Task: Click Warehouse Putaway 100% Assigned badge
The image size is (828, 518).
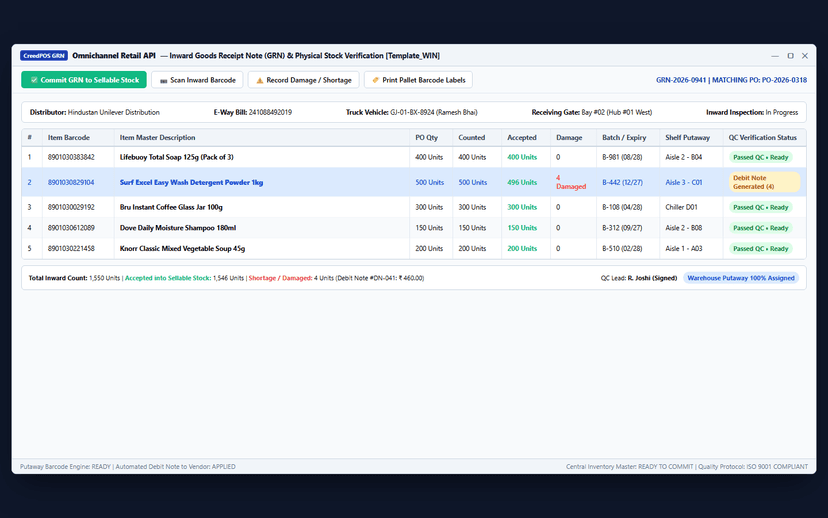Action: click(741, 278)
